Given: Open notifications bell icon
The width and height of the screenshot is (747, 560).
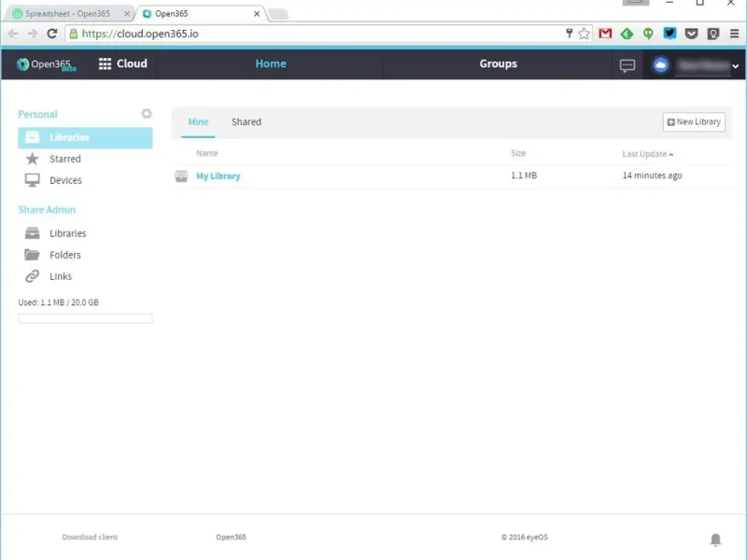Looking at the screenshot, I should tap(715, 539).
